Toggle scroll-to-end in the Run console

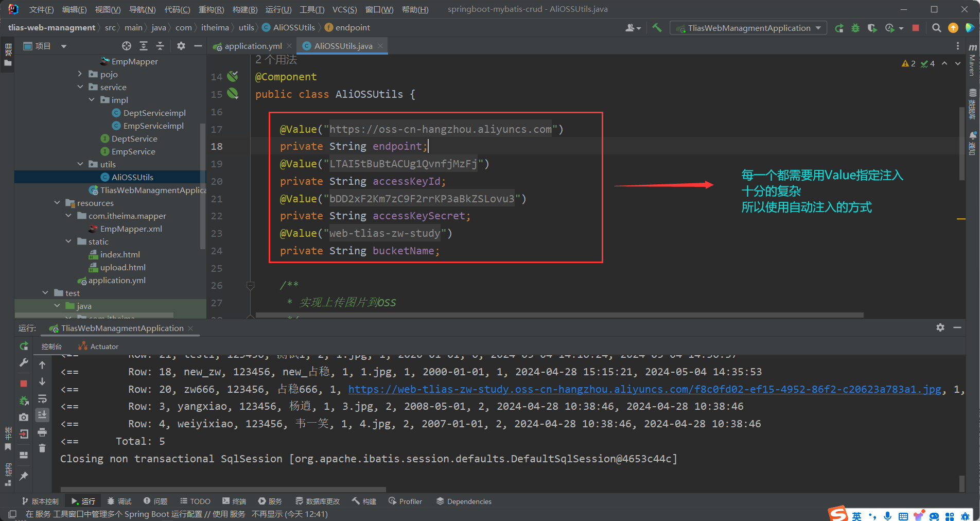[42, 415]
